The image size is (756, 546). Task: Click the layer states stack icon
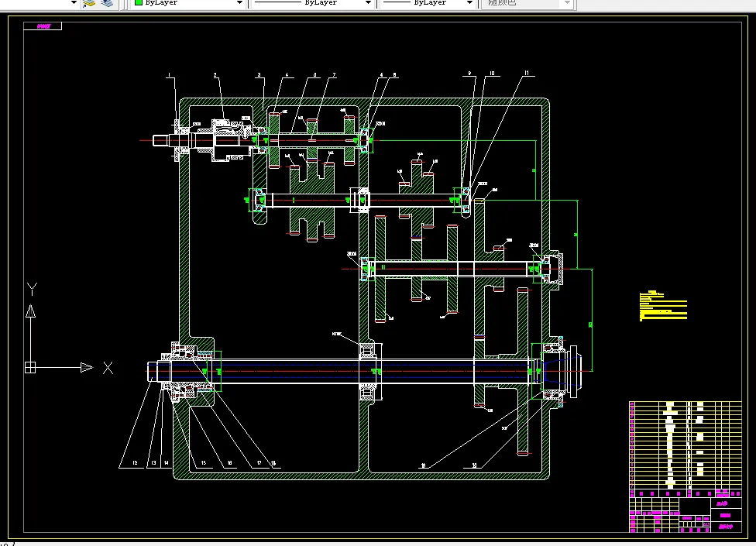(x=107, y=3)
